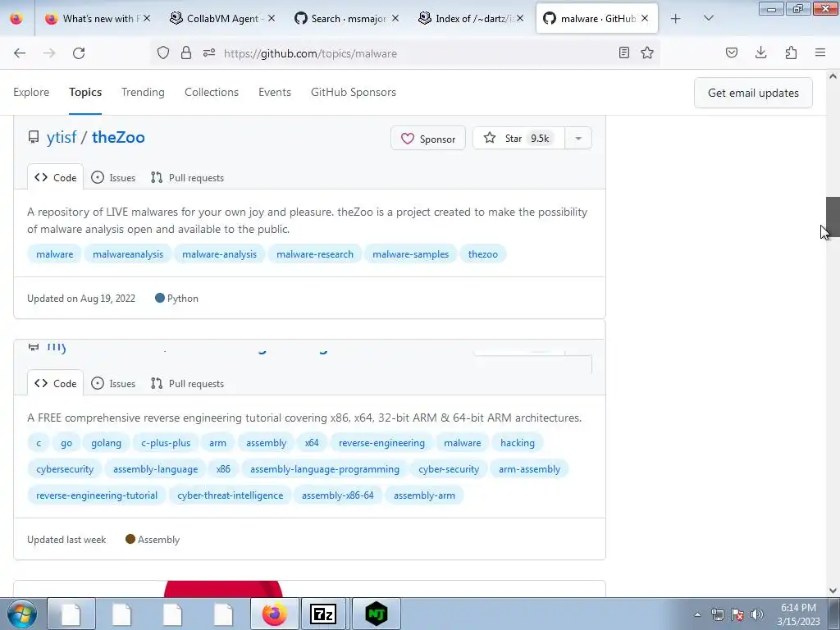Select the arm-assembly topic tag
Screen dimensions: 840x630
[529, 468]
